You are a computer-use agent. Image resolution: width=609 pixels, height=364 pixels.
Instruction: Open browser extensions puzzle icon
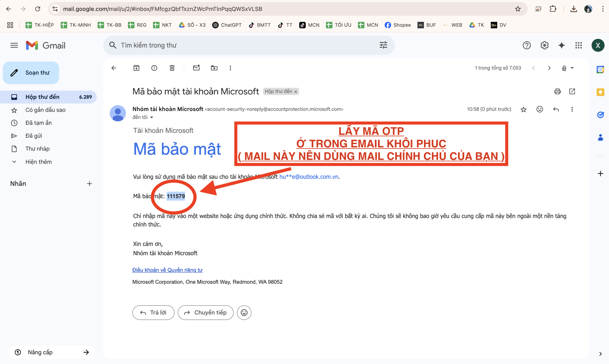tap(553, 9)
